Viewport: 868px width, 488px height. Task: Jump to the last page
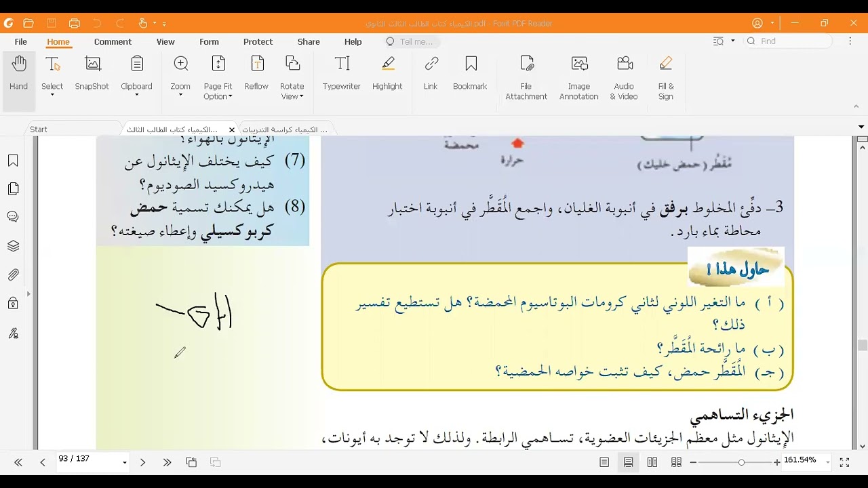(167, 462)
